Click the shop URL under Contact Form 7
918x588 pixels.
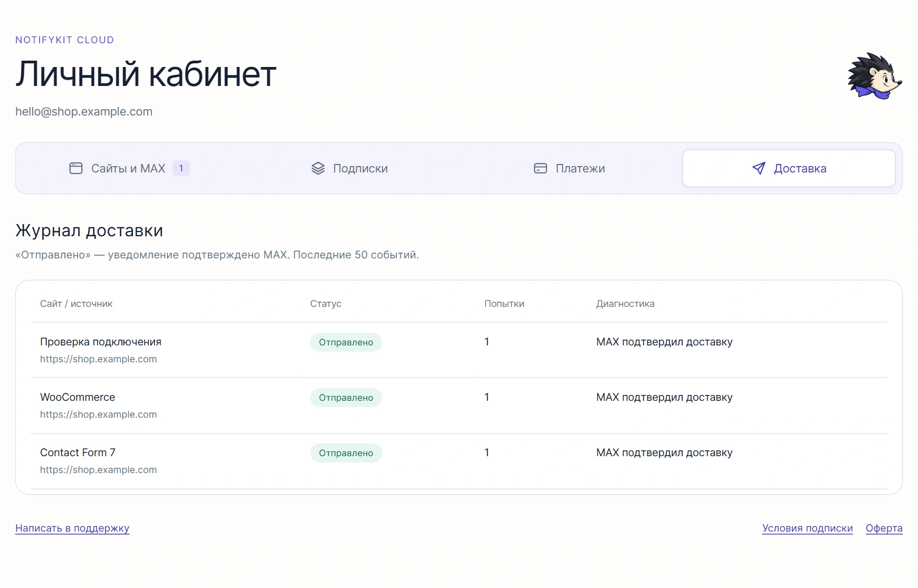[99, 470]
